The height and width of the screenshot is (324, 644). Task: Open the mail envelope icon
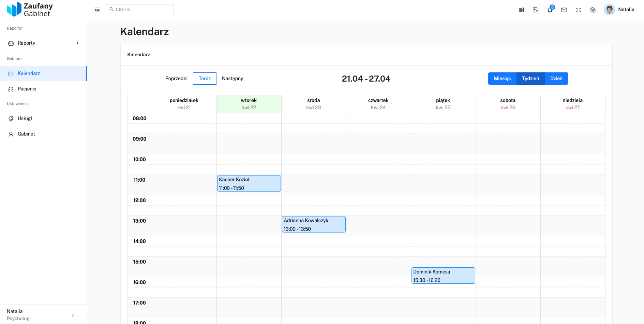pos(564,10)
